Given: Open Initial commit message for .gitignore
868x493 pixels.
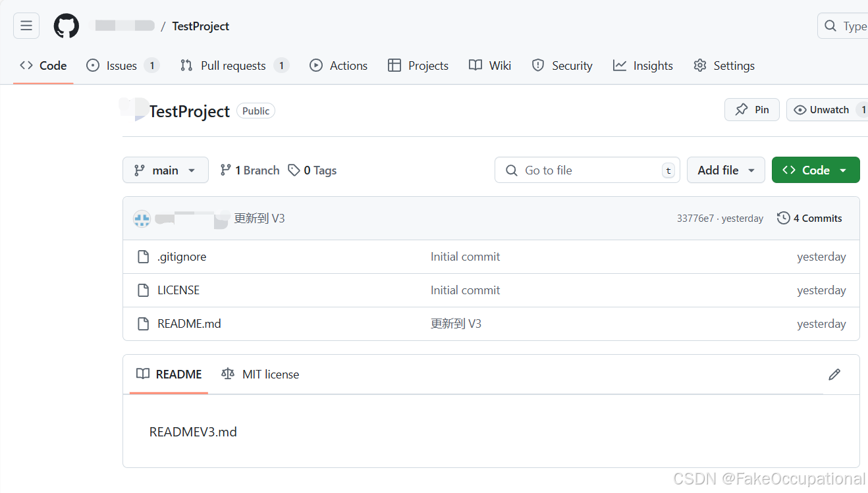Looking at the screenshot, I should click(x=465, y=257).
